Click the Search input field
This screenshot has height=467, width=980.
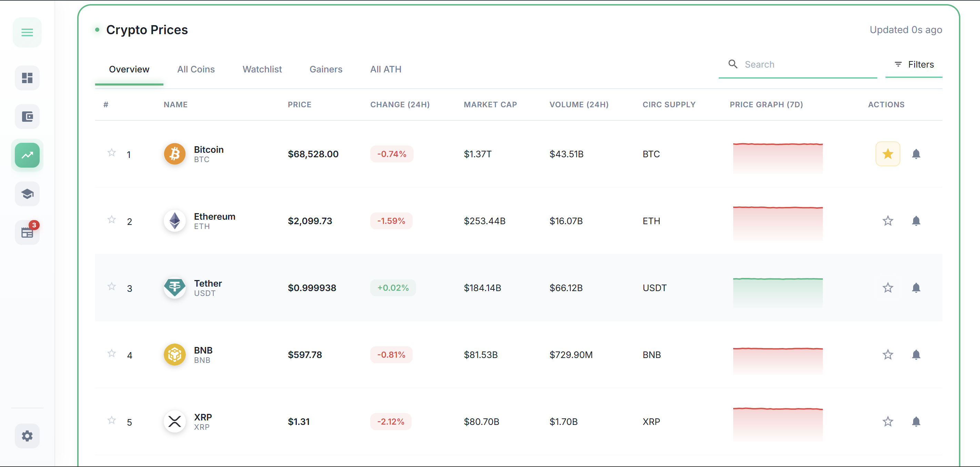pos(807,64)
